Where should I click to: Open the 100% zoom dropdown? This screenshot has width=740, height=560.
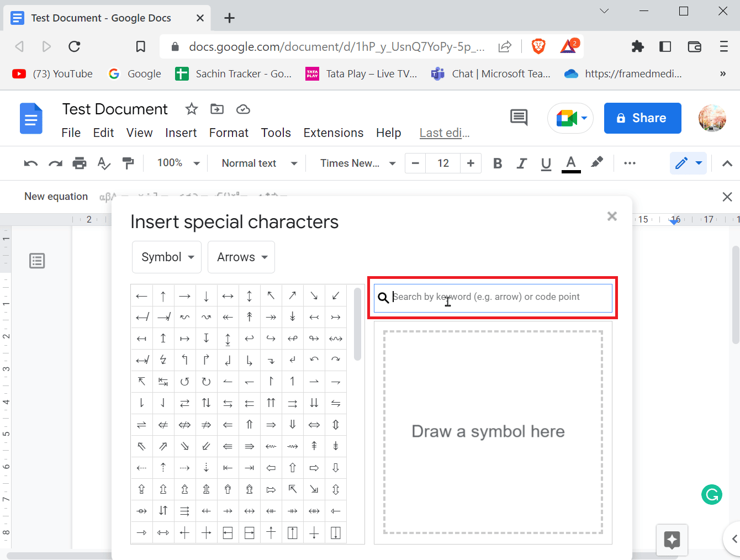tap(178, 163)
